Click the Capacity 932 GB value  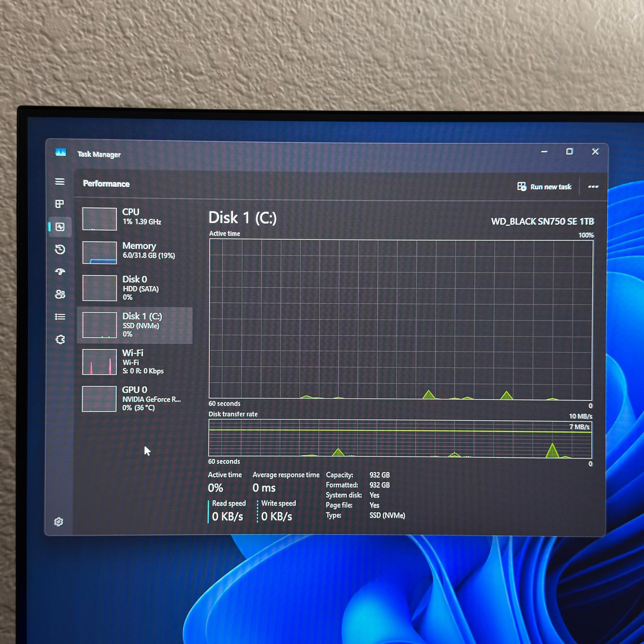tap(379, 475)
